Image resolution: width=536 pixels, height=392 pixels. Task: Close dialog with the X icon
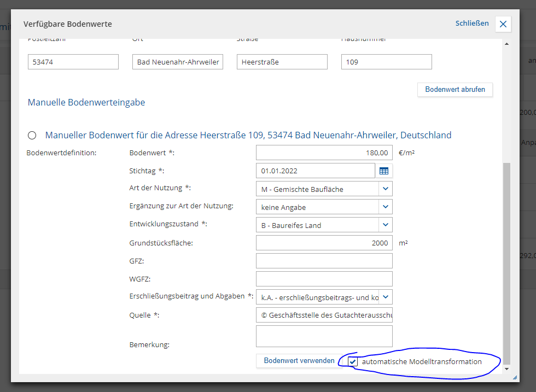(x=503, y=24)
